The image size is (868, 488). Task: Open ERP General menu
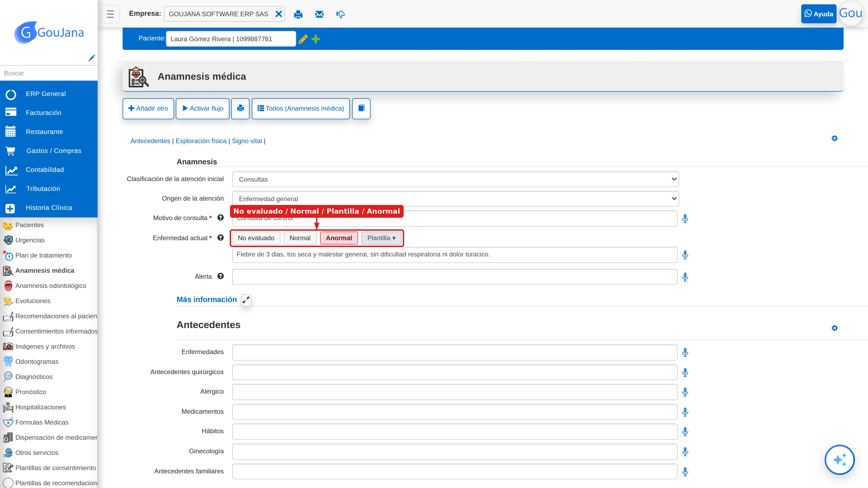49,94
